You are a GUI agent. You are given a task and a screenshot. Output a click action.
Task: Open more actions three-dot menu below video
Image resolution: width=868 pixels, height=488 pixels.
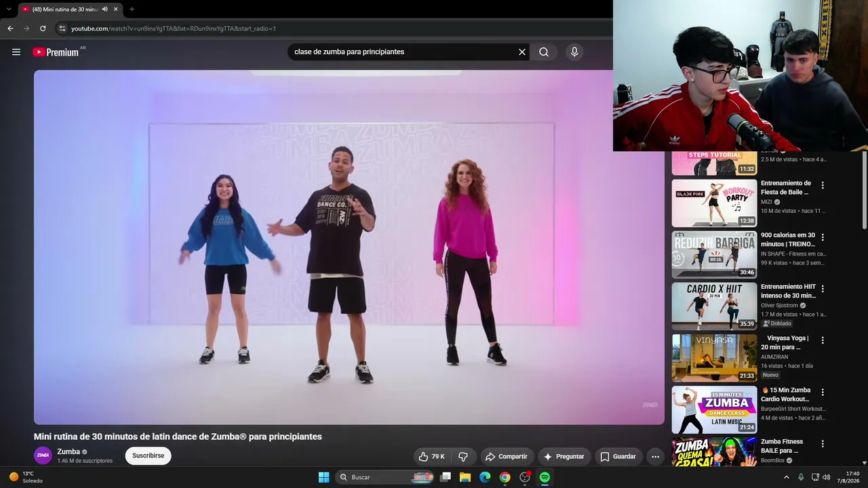[x=655, y=457]
